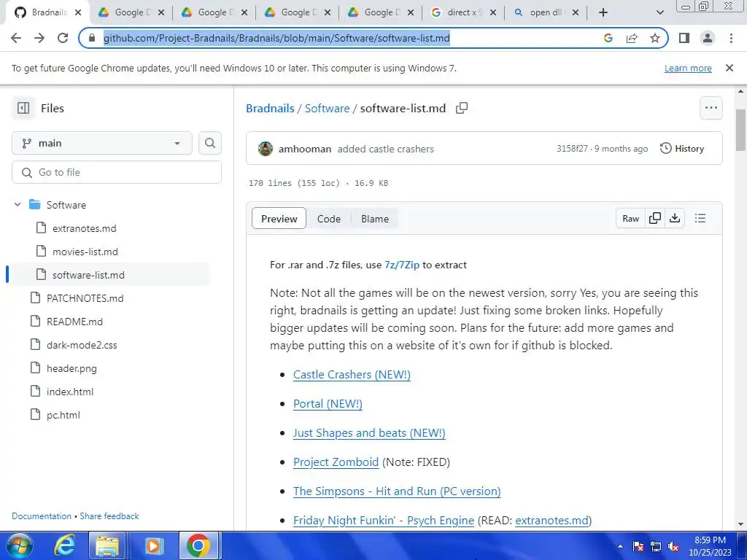Open The Simpsons - Hit and Run link
747x560 pixels.
(x=397, y=491)
